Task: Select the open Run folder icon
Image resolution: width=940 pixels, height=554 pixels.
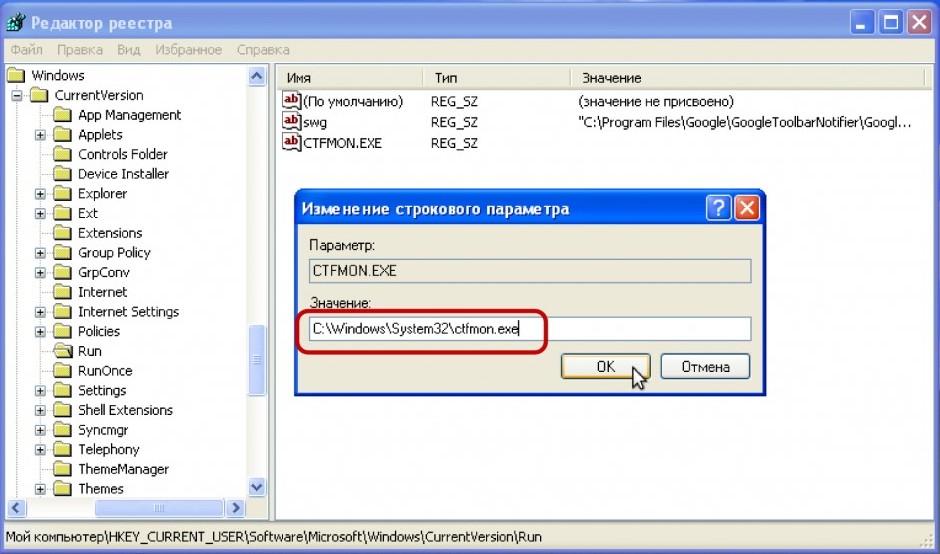Action: 62,351
